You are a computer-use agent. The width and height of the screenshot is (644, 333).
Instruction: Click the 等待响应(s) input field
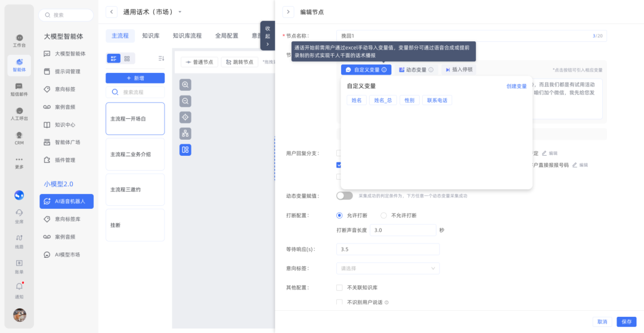point(388,249)
